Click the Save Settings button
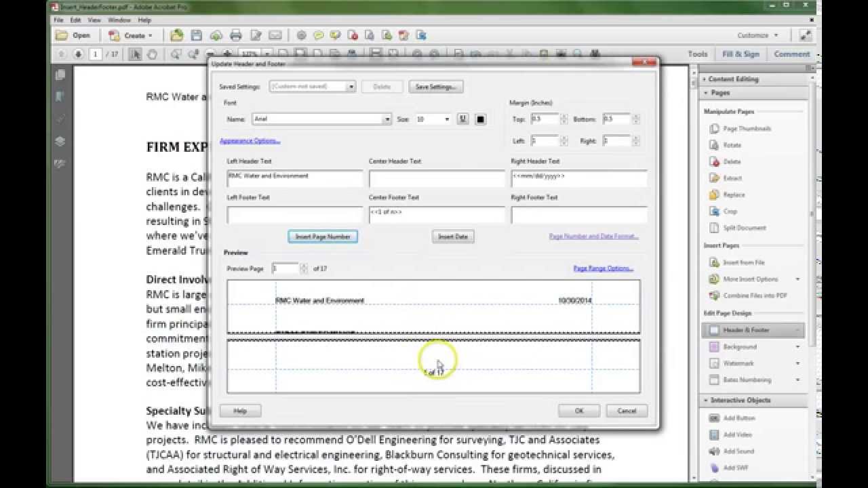This screenshot has width=868, height=488. pyautogui.click(x=435, y=87)
